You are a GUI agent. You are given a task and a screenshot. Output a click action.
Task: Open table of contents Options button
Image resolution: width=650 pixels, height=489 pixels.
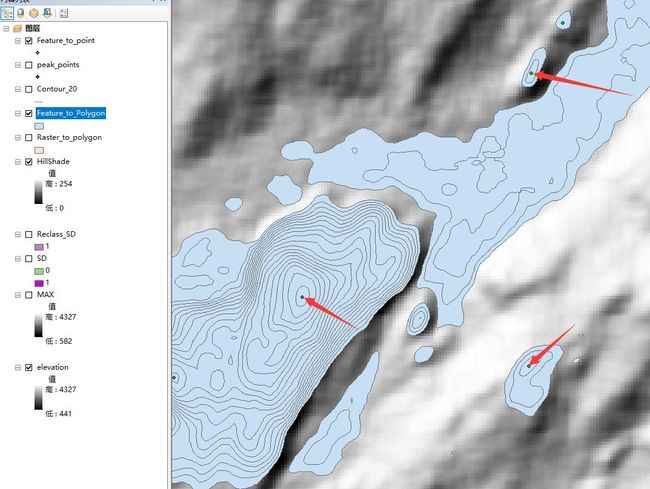63,13
